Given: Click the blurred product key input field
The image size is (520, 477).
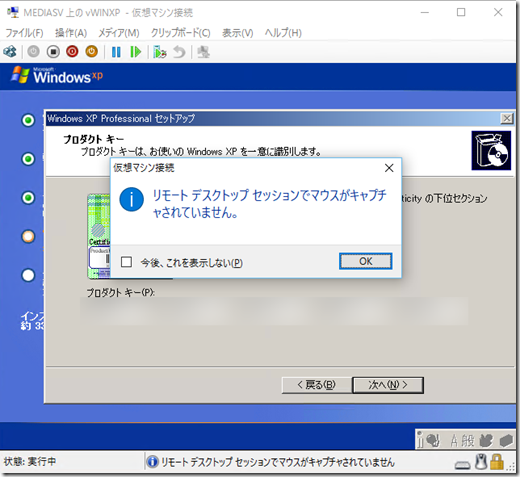Looking at the screenshot, I should (274, 311).
